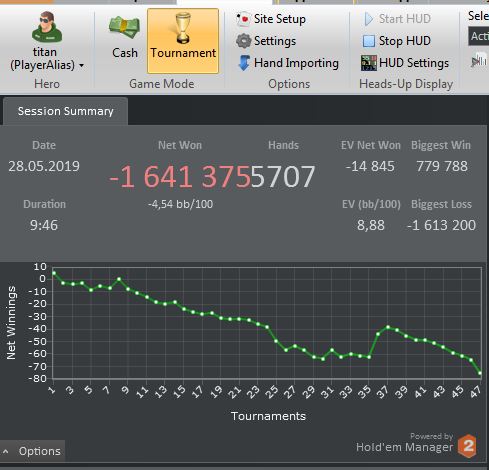Open HUD Settings

(405, 63)
